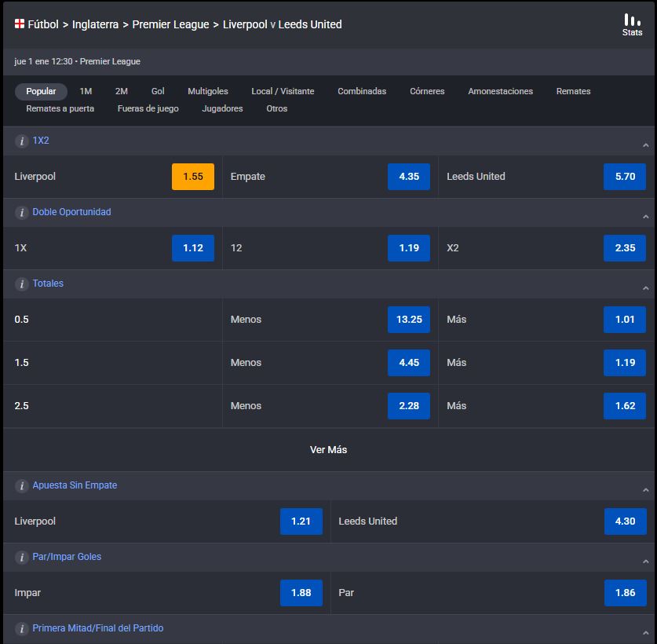Open the info icon for Doble Oportunidad
Image resolution: width=657 pixels, height=644 pixels.
coord(22,212)
